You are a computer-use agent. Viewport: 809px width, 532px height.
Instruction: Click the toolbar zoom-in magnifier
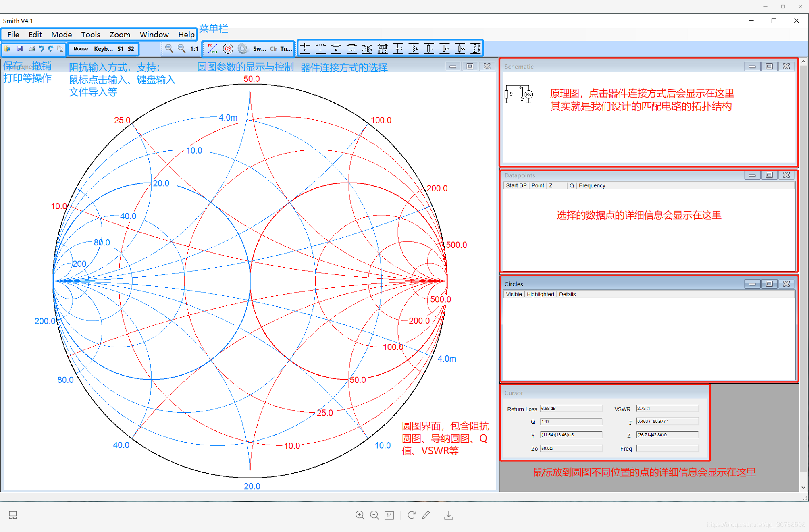169,49
